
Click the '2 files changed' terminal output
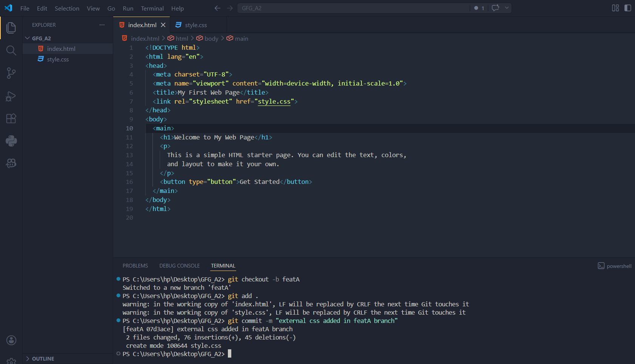pos(211,337)
